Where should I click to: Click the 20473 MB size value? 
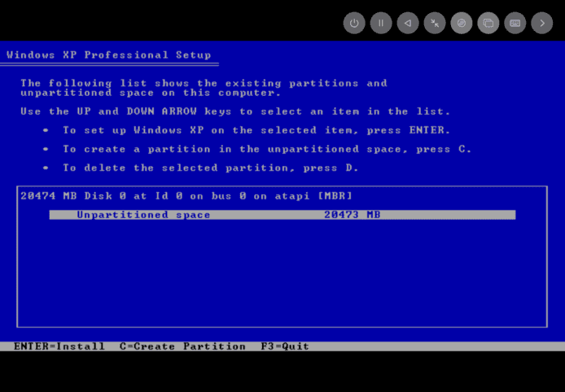point(352,215)
